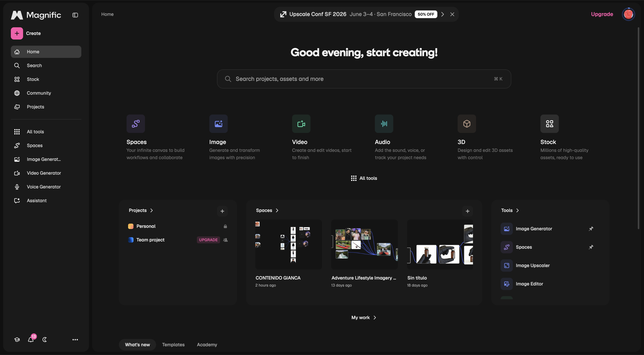Click the Video category tile icon
This screenshot has height=355, width=644.
point(301,124)
